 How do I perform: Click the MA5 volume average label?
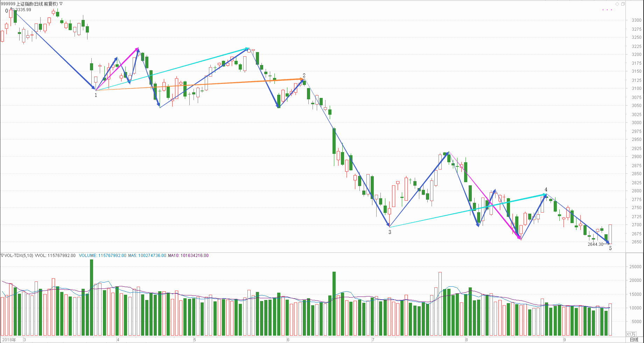147,256
